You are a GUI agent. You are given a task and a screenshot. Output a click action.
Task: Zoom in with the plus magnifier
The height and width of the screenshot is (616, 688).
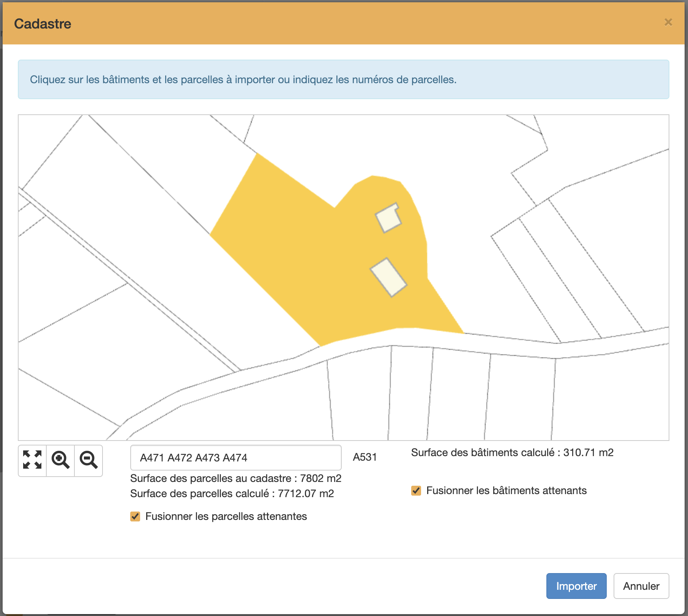60,460
